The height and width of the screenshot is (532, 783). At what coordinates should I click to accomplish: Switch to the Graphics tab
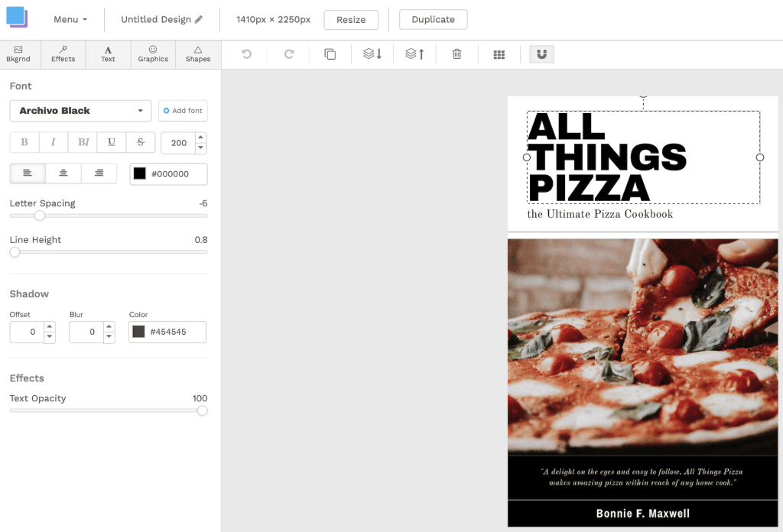pyautogui.click(x=153, y=54)
